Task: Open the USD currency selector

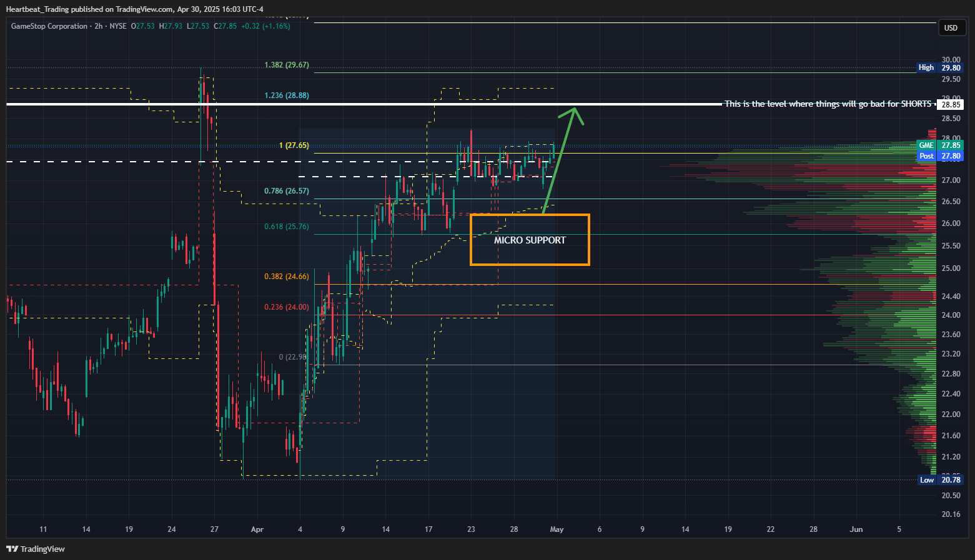Action: [x=951, y=27]
